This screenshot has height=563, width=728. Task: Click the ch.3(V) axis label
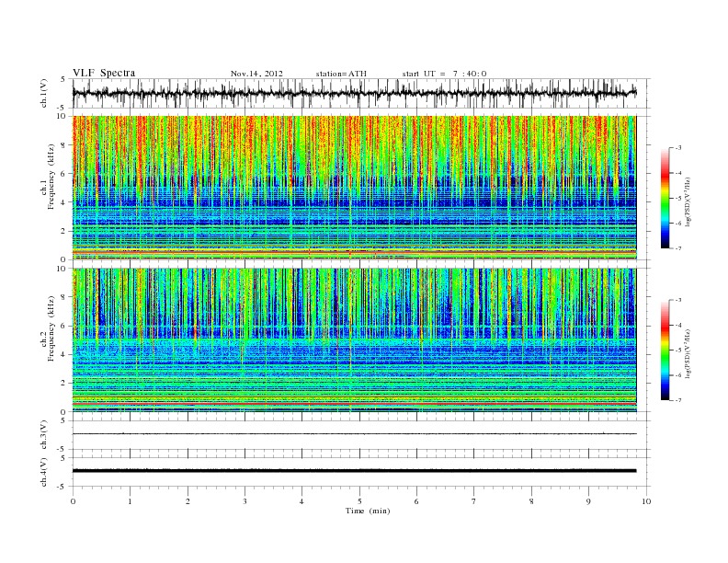point(43,435)
